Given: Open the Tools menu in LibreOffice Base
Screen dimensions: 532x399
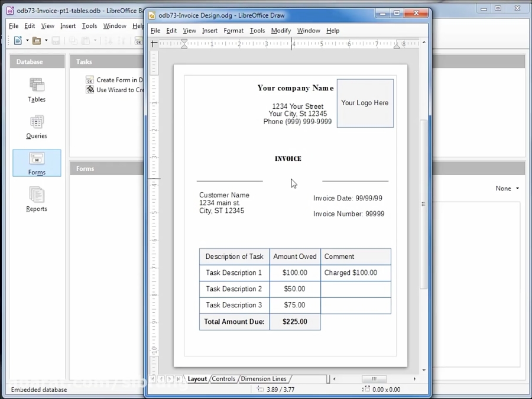Looking at the screenshot, I should pyautogui.click(x=89, y=25).
